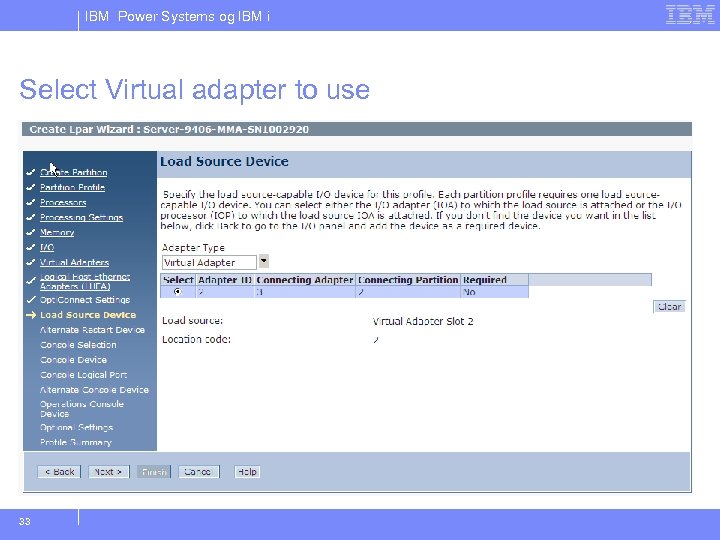Click the Clear button

click(669, 307)
